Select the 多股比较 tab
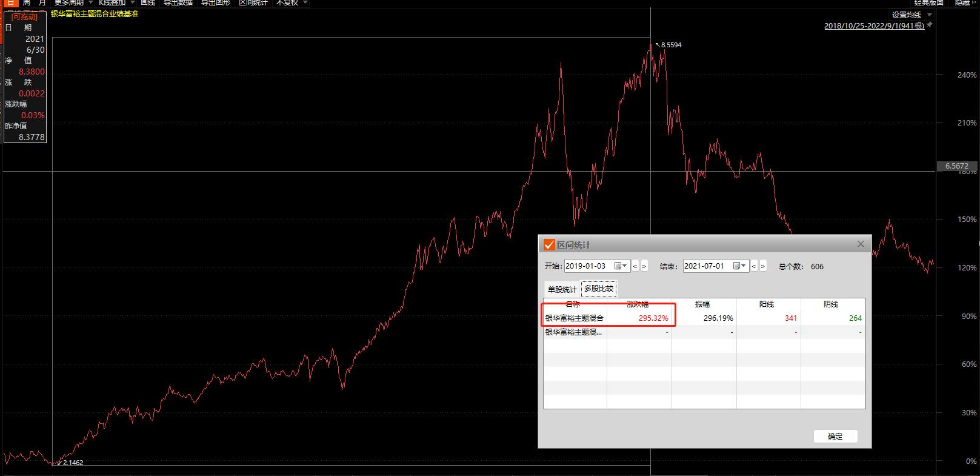The image size is (980, 476). click(x=599, y=289)
